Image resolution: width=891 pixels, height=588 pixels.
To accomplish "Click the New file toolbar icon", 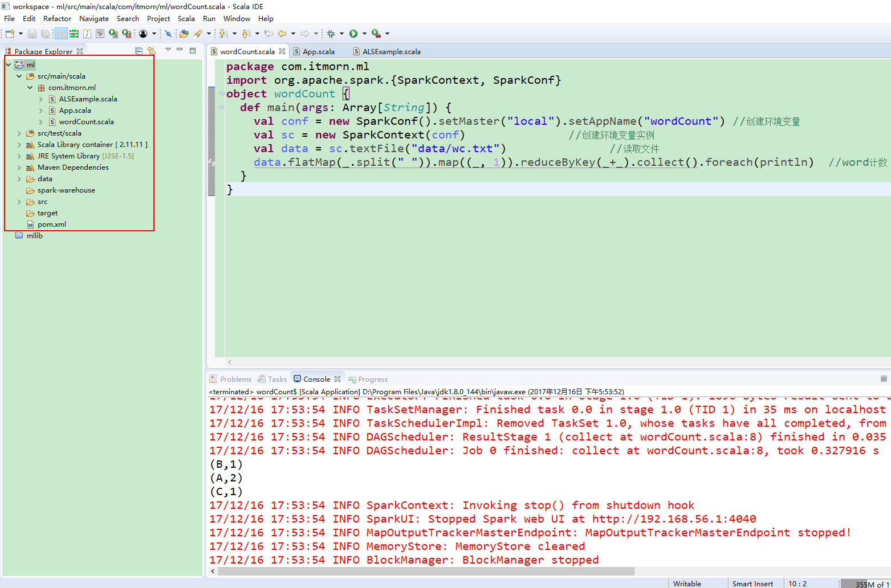I will coord(10,34).
